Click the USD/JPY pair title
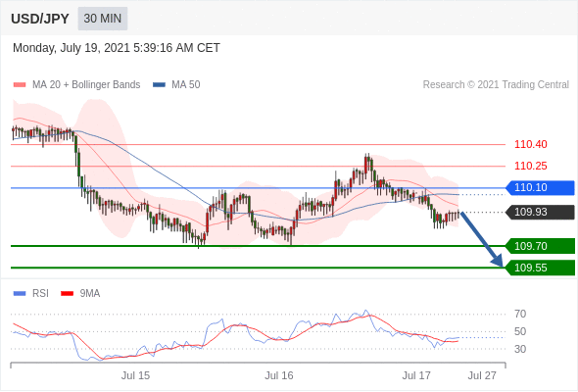The height and width of the screenshot is (392, 578). (40, 19)
